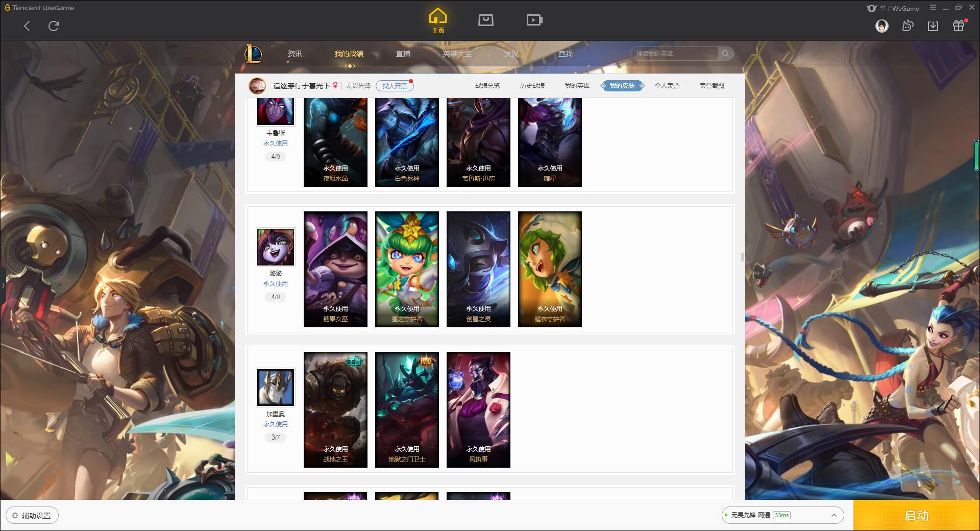Open the video/live icon in top bar
The width and height of the screenshot is (980, 531).
[534, 20]
